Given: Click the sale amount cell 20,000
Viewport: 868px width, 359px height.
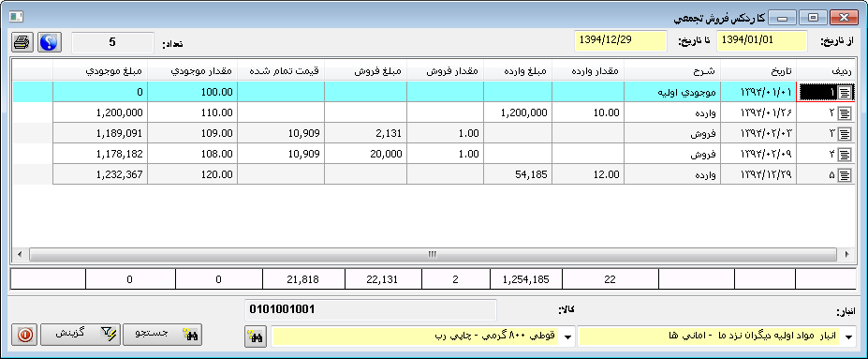Looking at the screenshot, I should [365, 154].
